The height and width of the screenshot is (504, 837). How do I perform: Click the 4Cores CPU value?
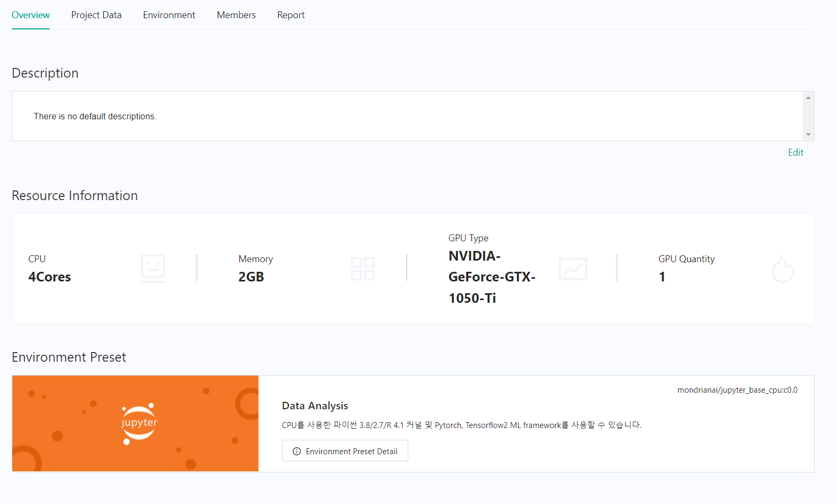point(50,277)
